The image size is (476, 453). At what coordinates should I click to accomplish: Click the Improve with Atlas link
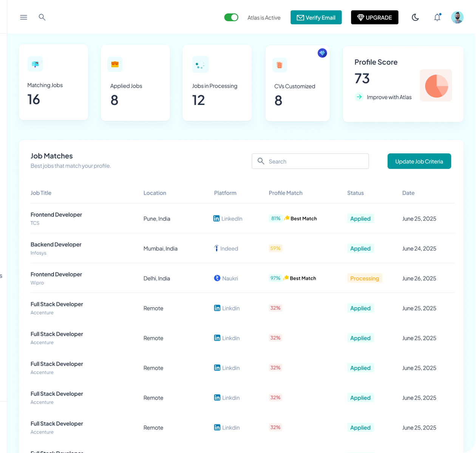pos(389,97)
